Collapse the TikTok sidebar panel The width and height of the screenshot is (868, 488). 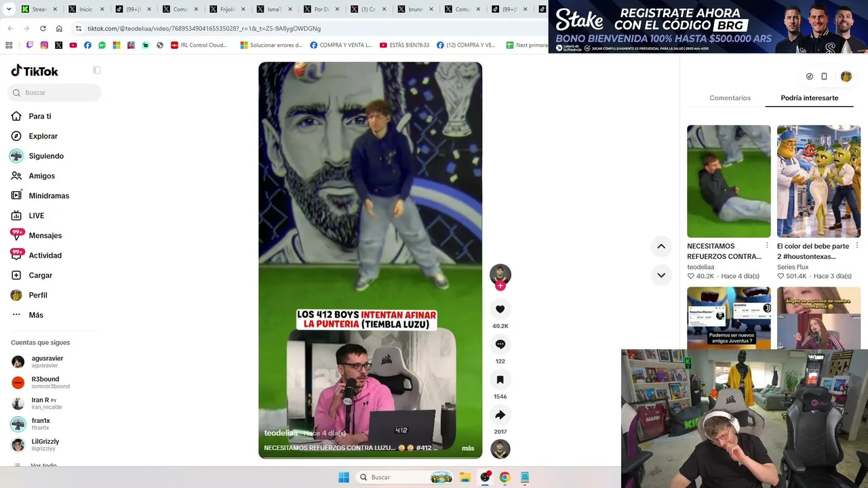click(97, 70)
